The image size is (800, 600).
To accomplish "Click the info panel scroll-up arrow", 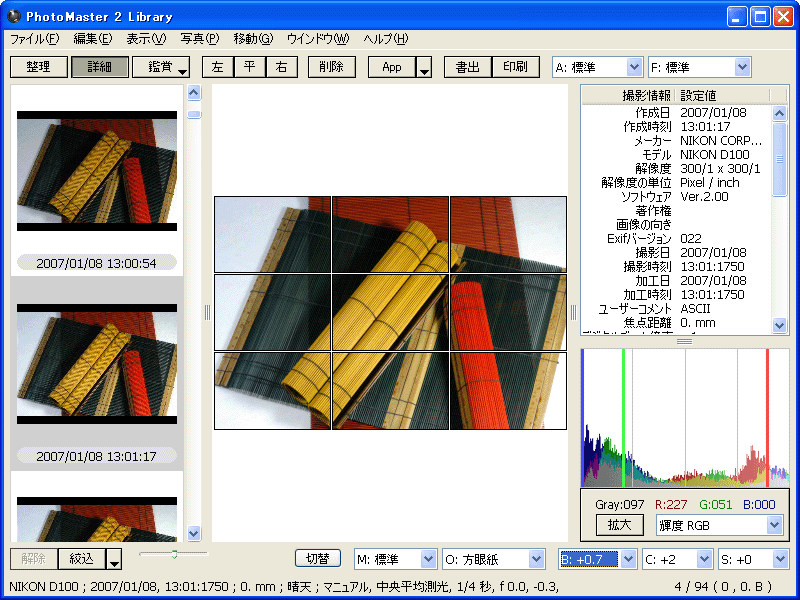I will [x=780, y=113].
